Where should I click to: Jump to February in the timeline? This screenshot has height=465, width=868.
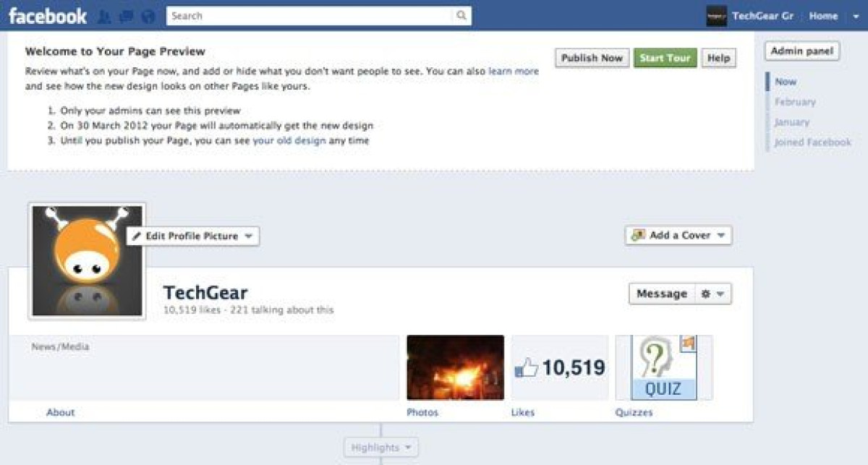click(x=795, y=102)
